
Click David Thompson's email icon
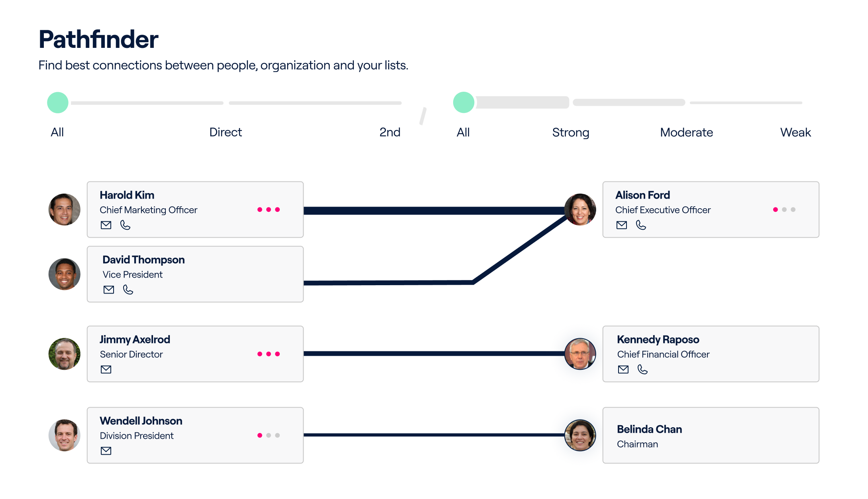pyautogui.click(x=109, y=290)
